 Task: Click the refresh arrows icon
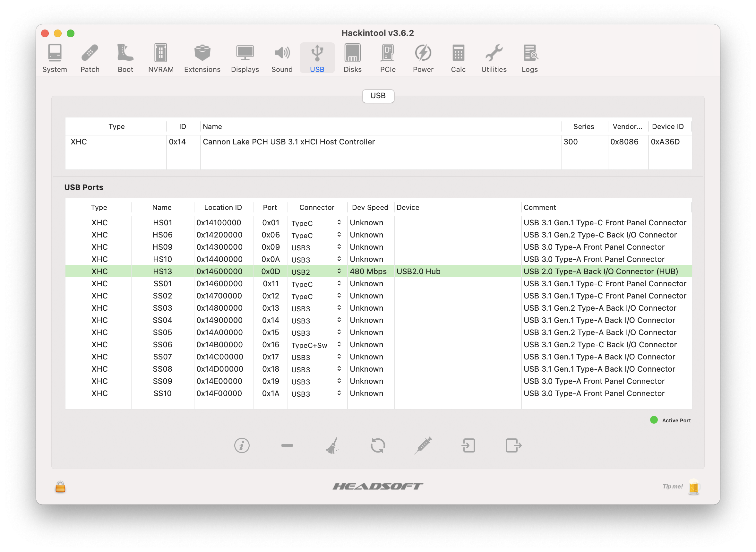(378, 445)
